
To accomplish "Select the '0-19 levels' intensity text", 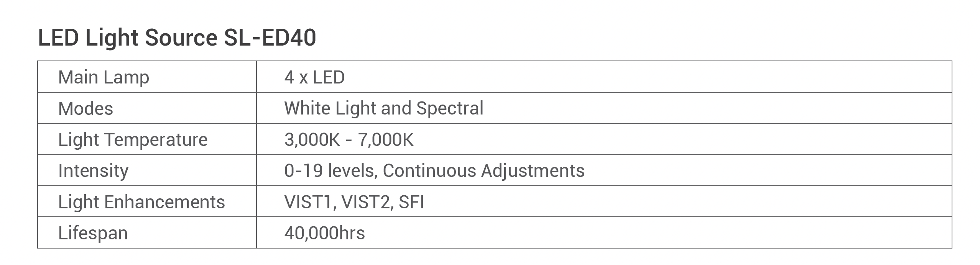I will tap(329, 171).
